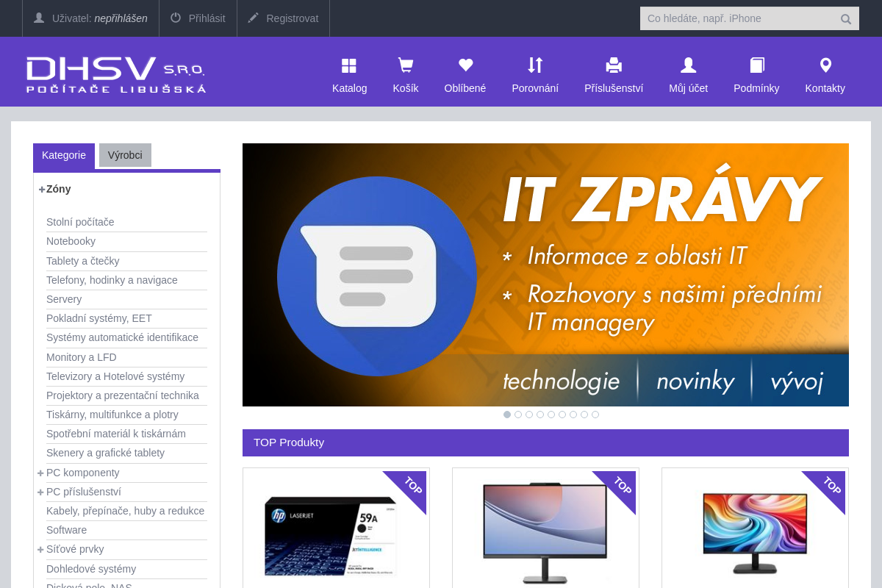Select the fifth banner slide dot
The width and height of the screenshot is (882, 588).
(551, 415)
